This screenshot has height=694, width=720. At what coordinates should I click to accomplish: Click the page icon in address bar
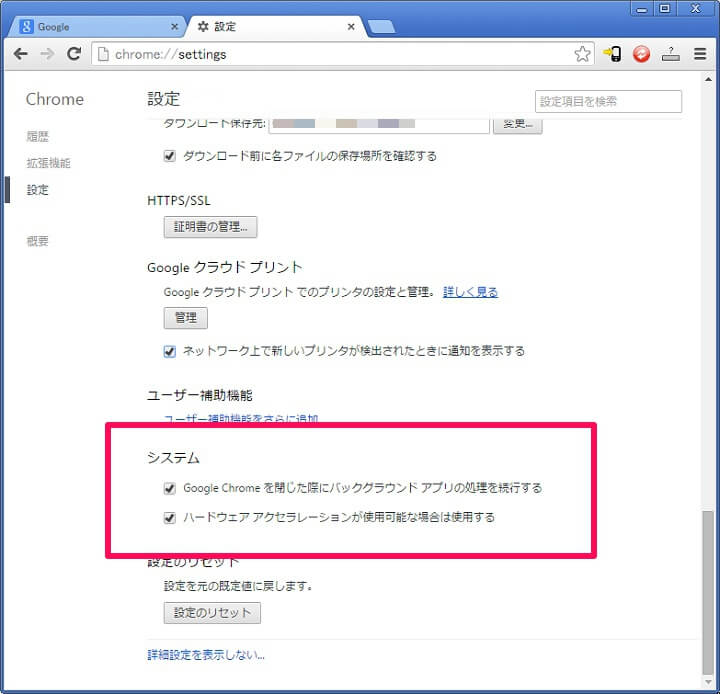pyautogui.click(x=103, y=54)
